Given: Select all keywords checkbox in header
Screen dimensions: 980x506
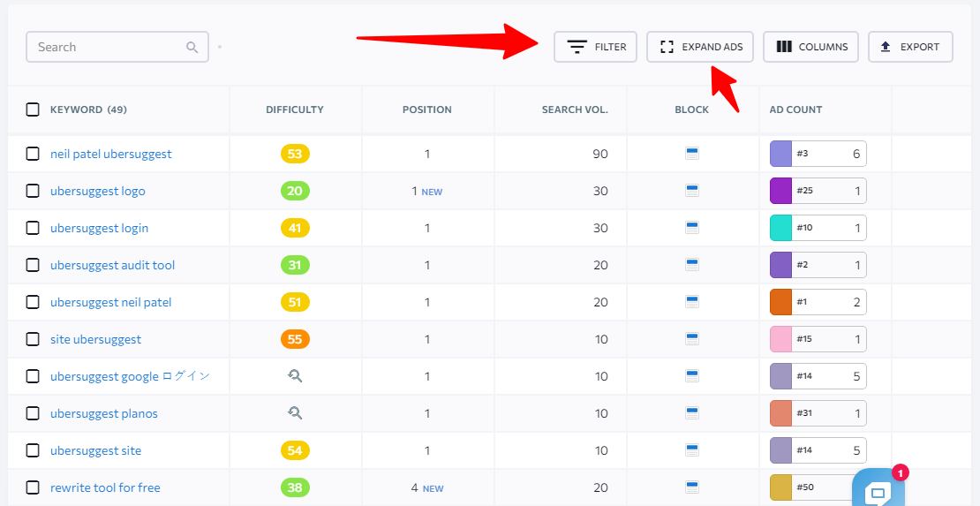Looking at the screenshot, I should 33,110.
